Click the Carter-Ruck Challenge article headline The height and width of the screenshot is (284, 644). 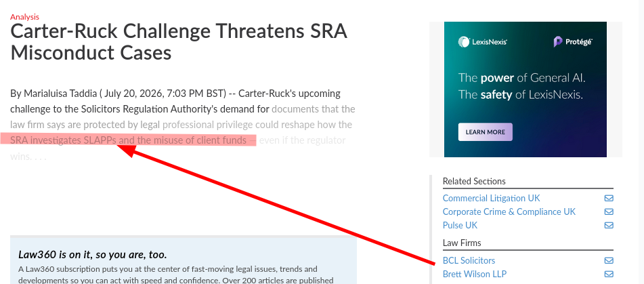coord(179,42)
